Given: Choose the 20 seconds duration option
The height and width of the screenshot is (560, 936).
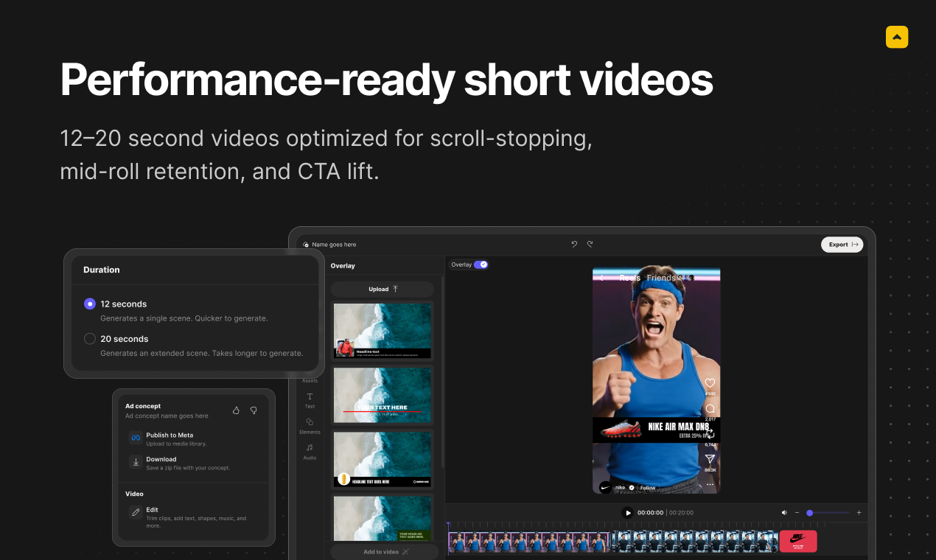Looking at the screenshot, I should click(x=90, y=339).
